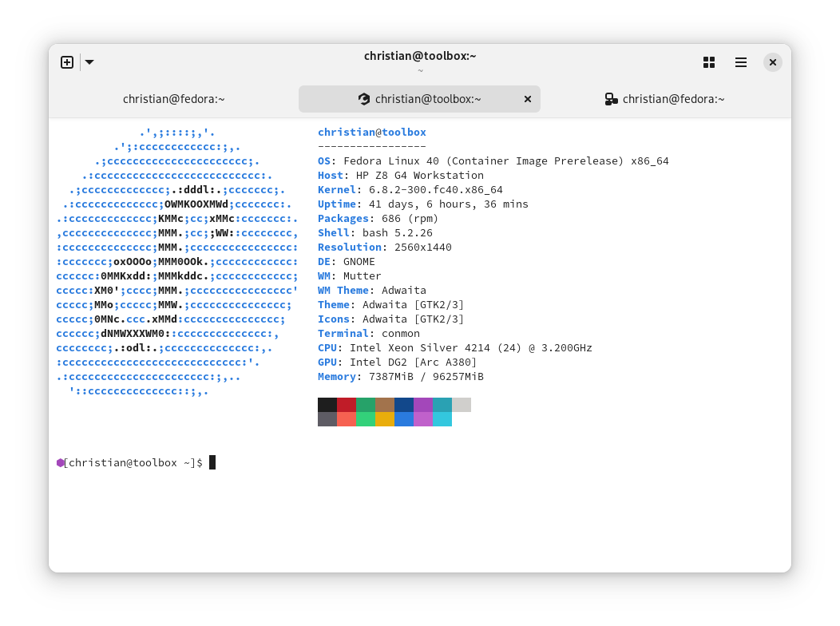
Task: Close the terminal window
Action: coord(772,62)
